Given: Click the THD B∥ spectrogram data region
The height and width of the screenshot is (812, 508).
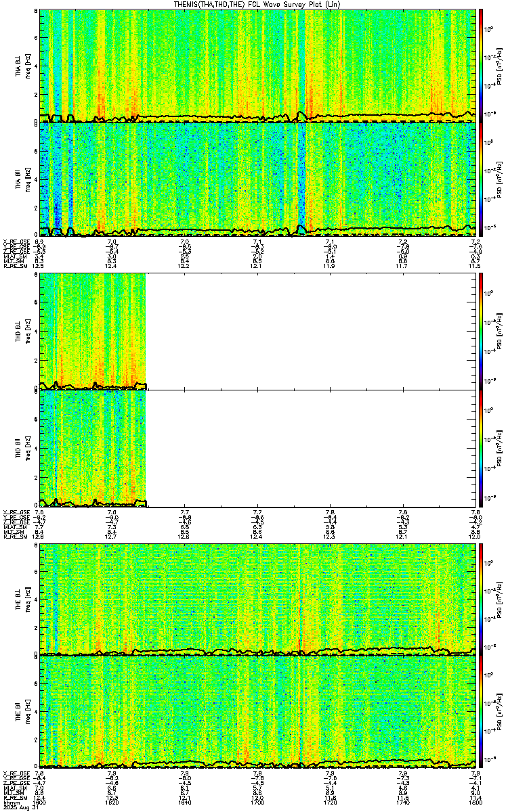Looking at the screenshot, I should coord(93,449).
